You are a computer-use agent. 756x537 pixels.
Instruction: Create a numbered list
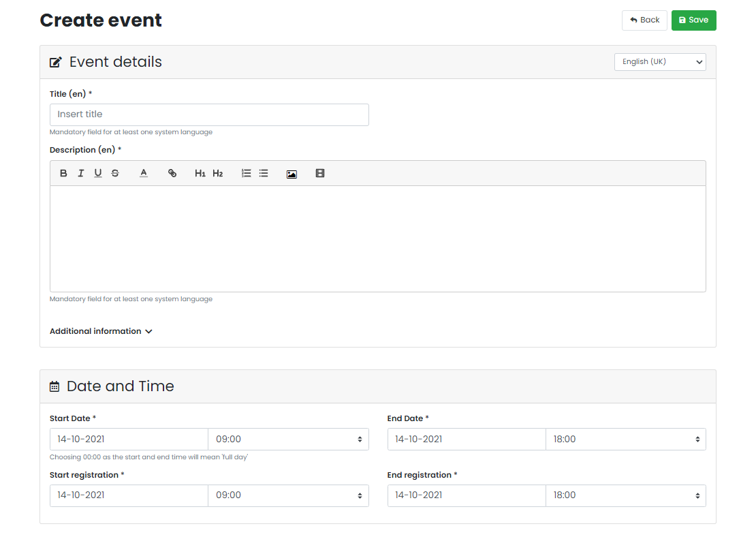click(x=246, y=173)
